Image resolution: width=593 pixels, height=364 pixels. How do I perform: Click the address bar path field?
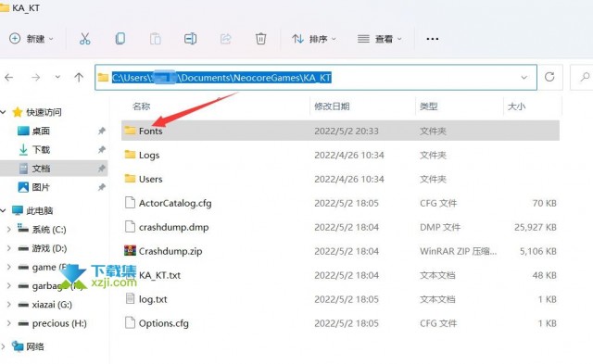pyautogui.click(x=316, y=78)
